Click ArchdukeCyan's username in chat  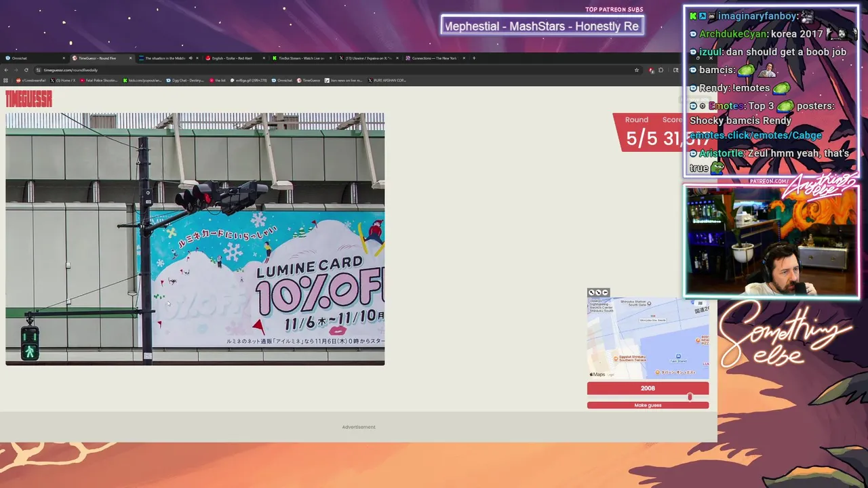coord(733,34)
